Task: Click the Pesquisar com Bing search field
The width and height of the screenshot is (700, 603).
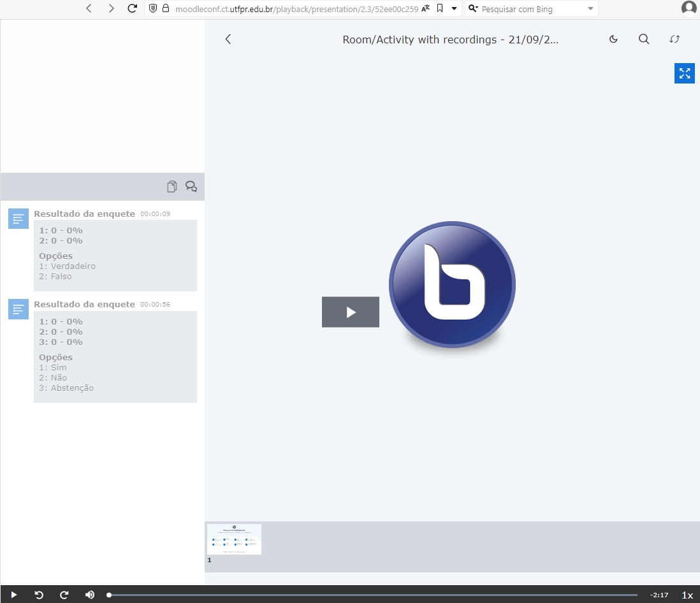Action: (531, 9)
